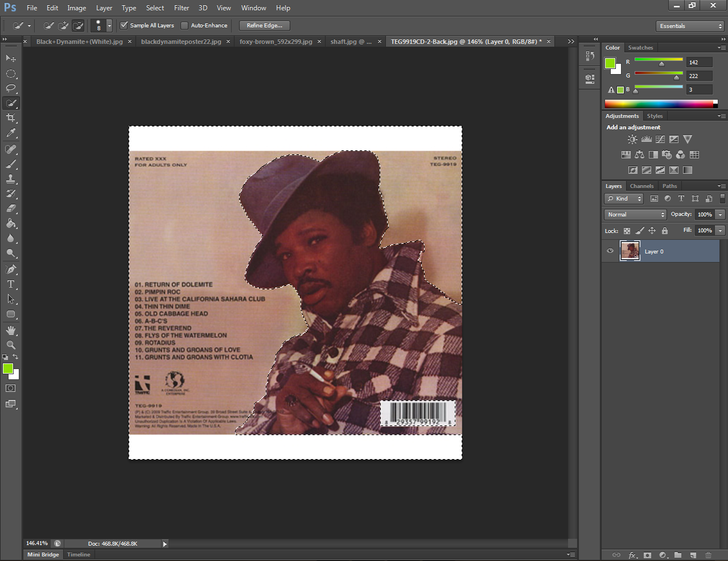Select the Move tool
Screen dimensions: 728x561
pyautogui.click(x=11, y=59)
